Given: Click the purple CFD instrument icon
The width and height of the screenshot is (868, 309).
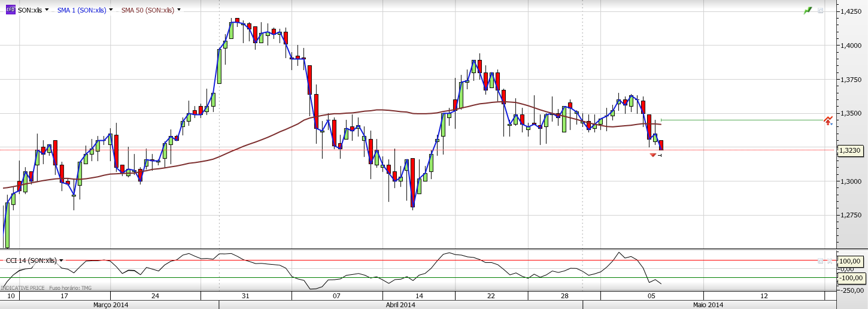Looking at the screenshot, I should (x=10, y=10).
